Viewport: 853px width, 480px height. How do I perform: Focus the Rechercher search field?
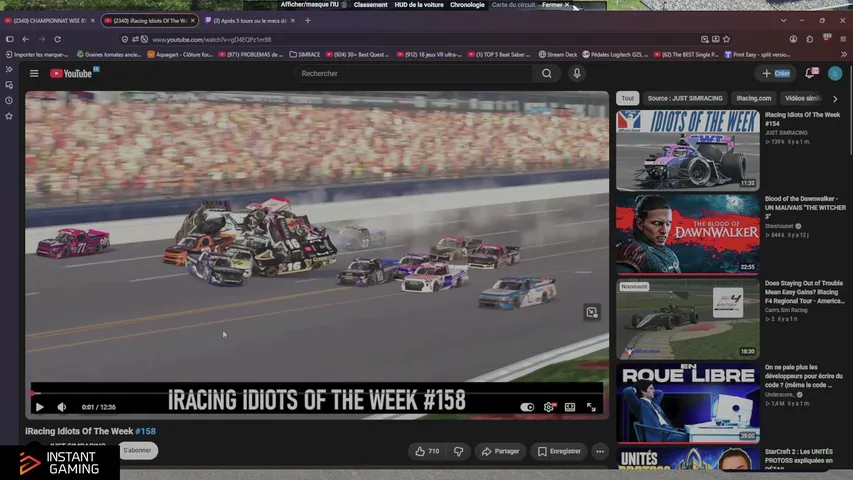(x=413, y=73)
